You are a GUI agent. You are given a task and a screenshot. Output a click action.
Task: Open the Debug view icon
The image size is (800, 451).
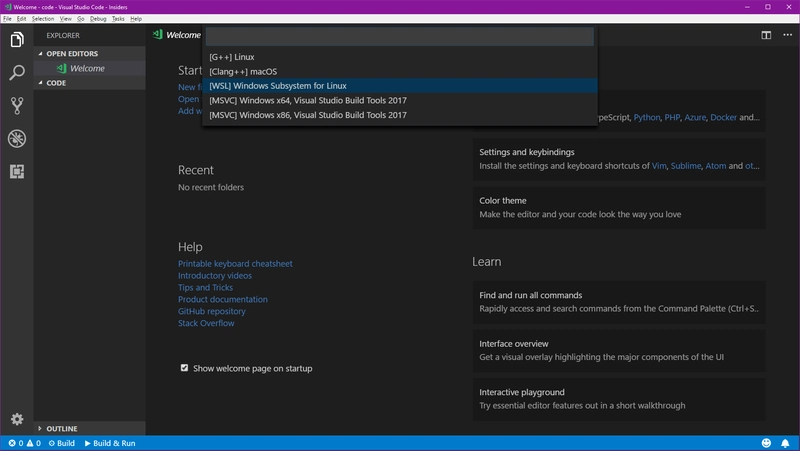[16, 139]
